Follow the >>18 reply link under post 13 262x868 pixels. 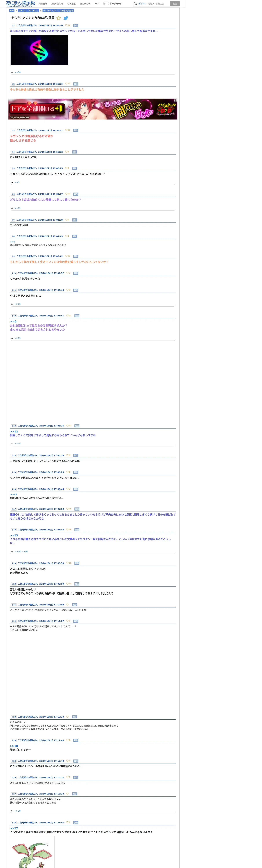(x=17, y=444)
